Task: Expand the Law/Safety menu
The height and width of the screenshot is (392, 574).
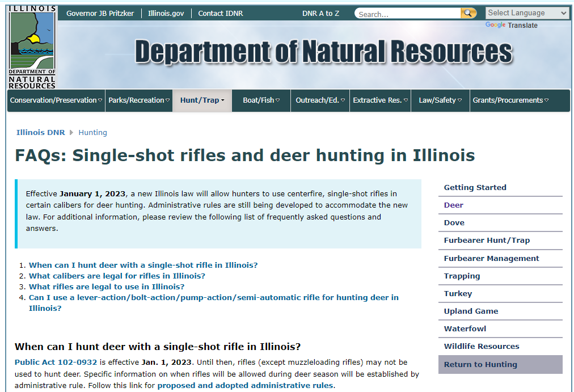Action: click(x=440, y=100)
